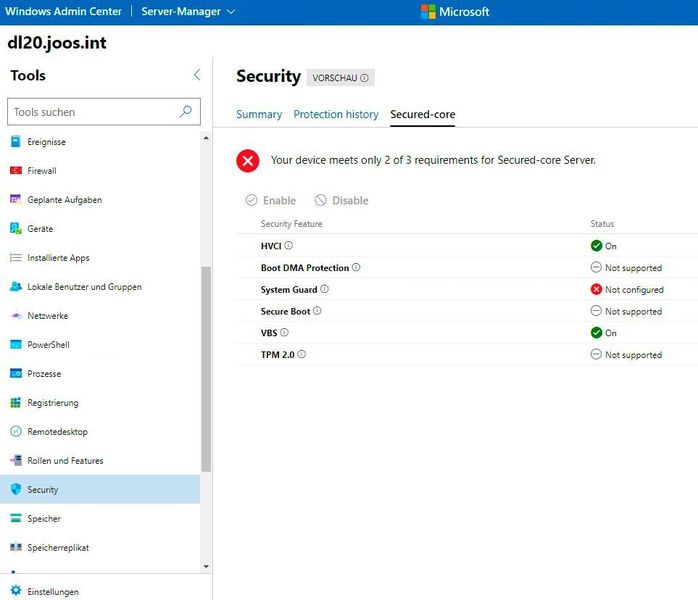Click the dl20.joos.int server name
This screenshot has height=600, width=698.
tap(57, 43)
